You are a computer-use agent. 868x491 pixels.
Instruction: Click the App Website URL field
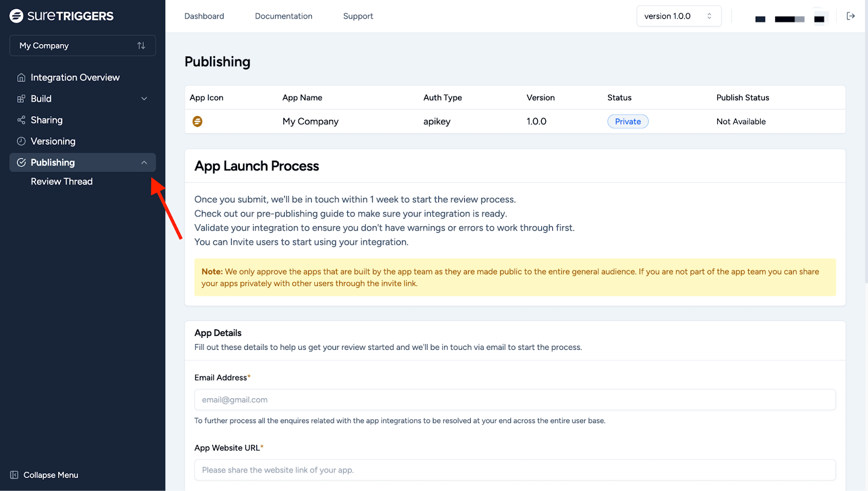click(x=514, y=470)
